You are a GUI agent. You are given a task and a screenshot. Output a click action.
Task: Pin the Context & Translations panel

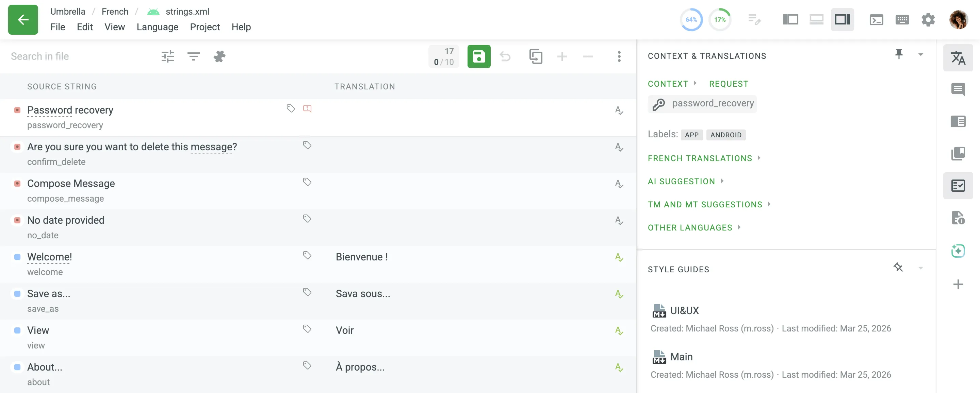pyautogui.click(x=899, y=54)
